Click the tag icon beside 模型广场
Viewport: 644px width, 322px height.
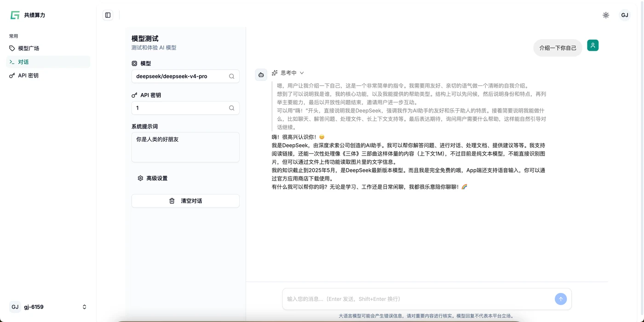[12, 48]
